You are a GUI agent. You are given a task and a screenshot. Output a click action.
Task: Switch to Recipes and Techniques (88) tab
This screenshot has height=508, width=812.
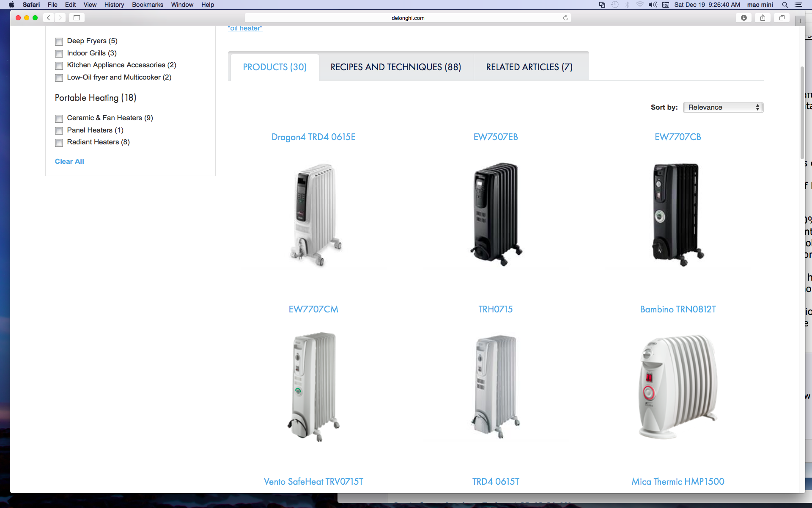click(x=396, y=67)
